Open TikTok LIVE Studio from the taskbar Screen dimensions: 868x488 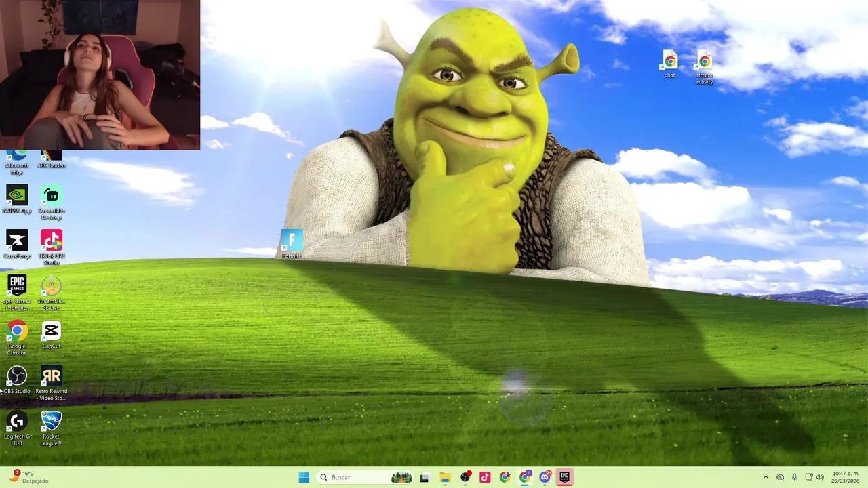[x=485, y=477]
